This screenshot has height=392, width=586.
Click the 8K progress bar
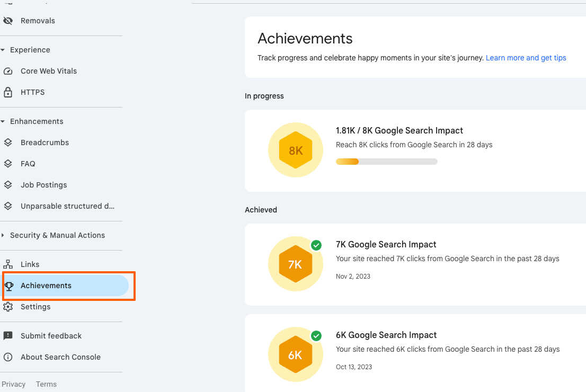pos(386,162)
